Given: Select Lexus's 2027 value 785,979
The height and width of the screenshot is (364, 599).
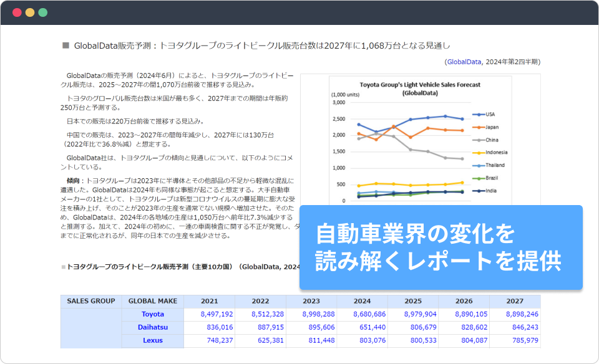Looking at the screenshot, I should [x=525, y=340].
